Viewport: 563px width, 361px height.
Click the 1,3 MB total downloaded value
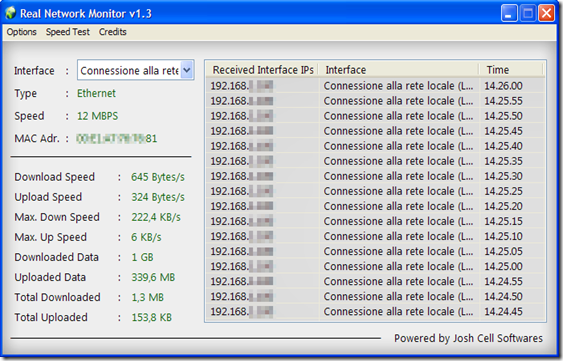point(148,297)
